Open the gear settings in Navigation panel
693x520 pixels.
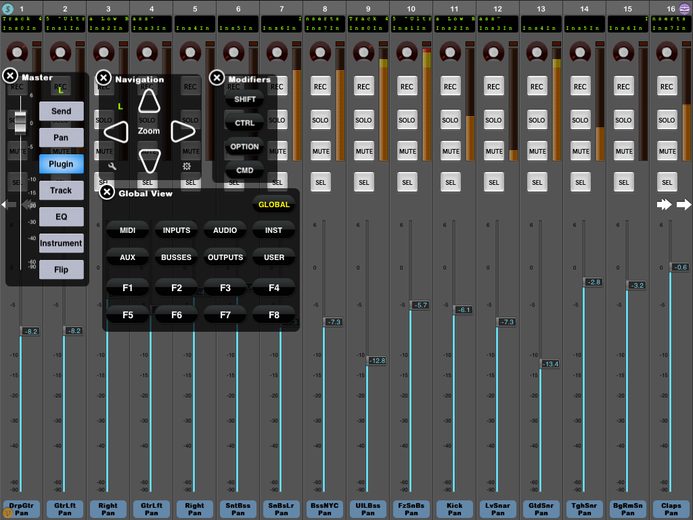pyautogui.click(x=187, y=166)
